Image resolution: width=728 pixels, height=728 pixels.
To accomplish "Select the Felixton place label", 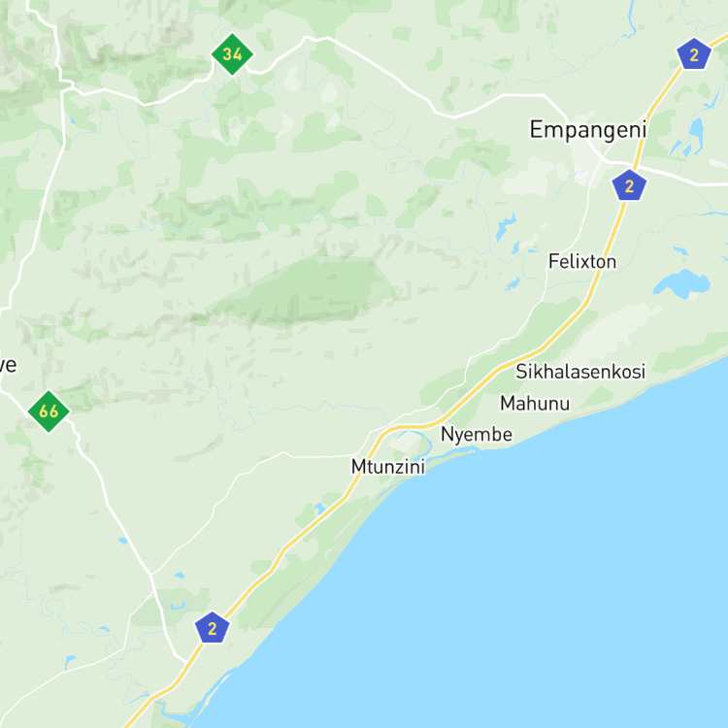I will point(582,261).
